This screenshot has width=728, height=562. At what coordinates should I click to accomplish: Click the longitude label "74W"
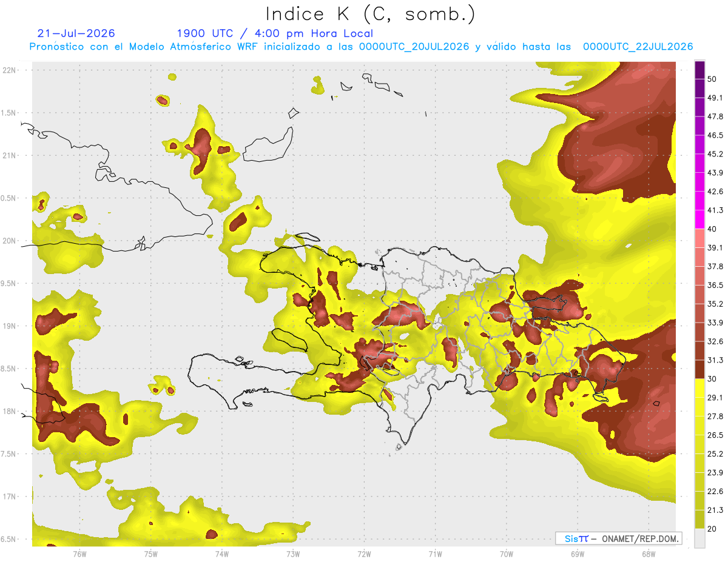point(222,554)
